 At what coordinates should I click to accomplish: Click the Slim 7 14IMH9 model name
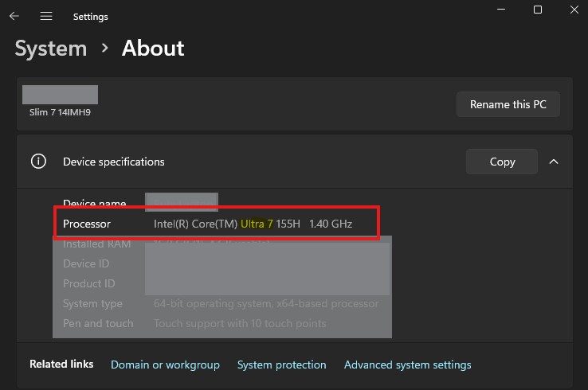(x=60, y=112)
